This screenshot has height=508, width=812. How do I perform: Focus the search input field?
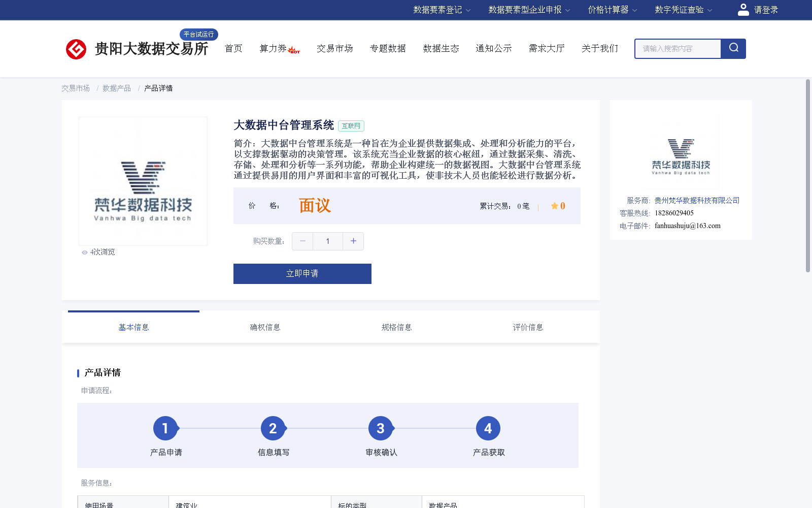[678, 49]
